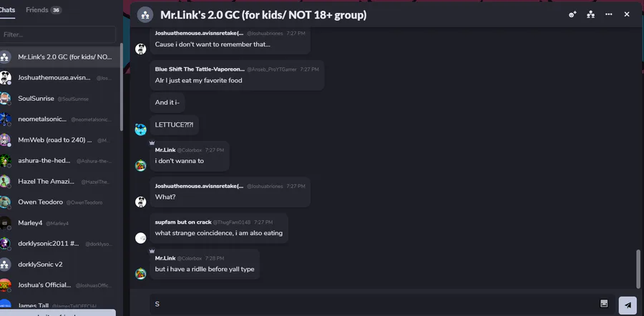Click the message text input box

point(372,304)
